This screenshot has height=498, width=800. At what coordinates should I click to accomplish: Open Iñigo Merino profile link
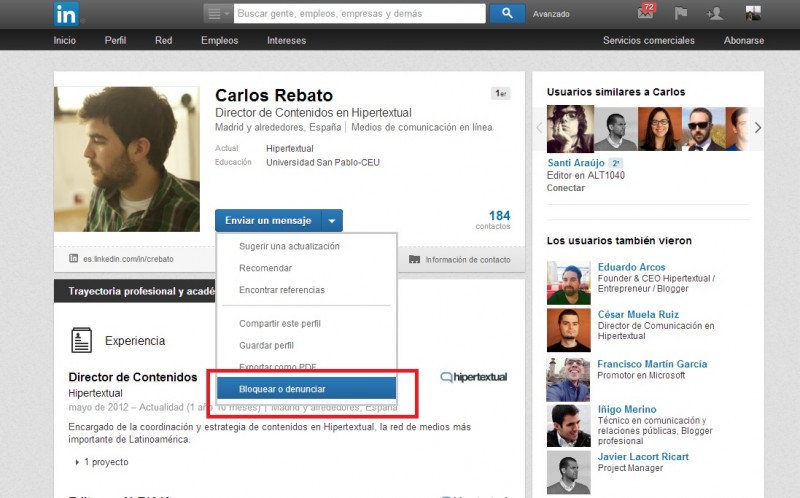pyautogui.click(x=627, y=409)
